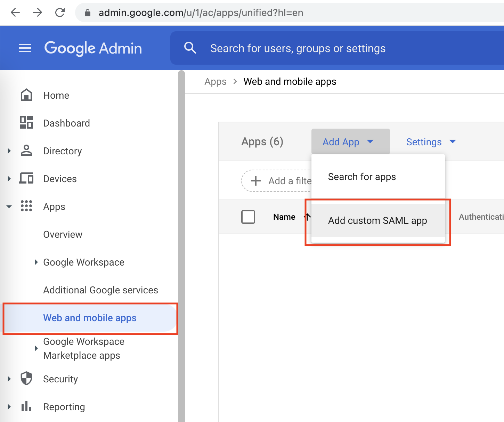Click the Directory person icon
The height and width of the screenshot is (422, 504).
tap(26, 150)
